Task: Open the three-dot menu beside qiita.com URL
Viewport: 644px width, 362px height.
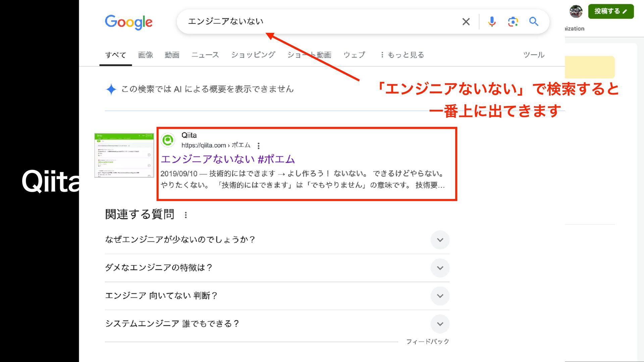Action: pyautogui.click(x=258, y=146)
